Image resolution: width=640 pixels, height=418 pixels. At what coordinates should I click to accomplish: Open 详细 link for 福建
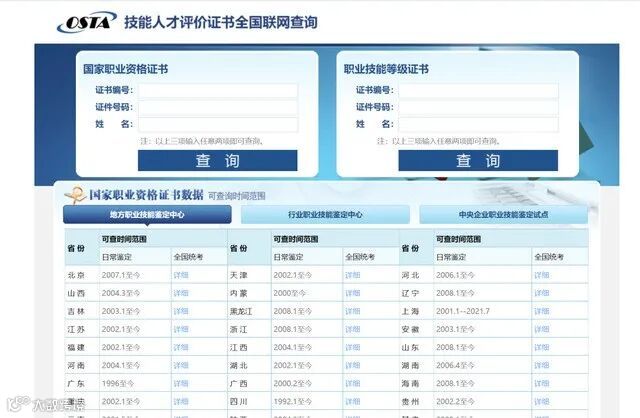(x=181, y=347)
